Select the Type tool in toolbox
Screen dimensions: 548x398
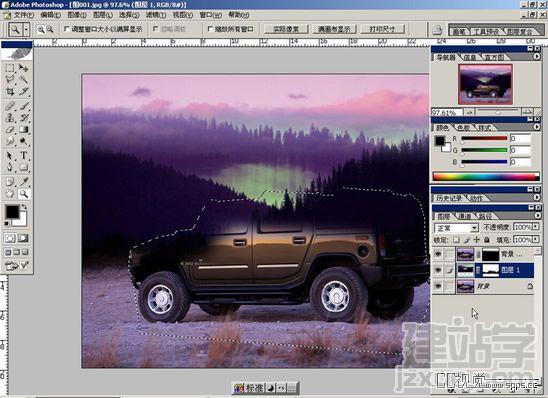click(23, 155)
